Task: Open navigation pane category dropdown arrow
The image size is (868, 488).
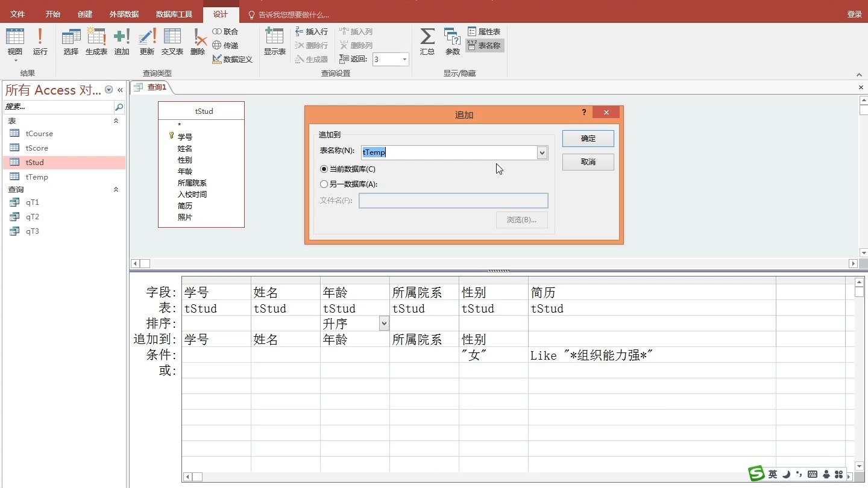Action: [x=109, y=90]
